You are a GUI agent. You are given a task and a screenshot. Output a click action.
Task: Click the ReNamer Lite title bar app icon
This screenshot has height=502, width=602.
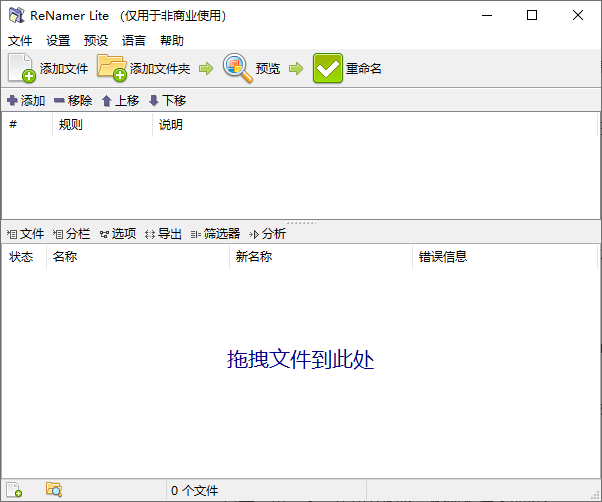17,15
